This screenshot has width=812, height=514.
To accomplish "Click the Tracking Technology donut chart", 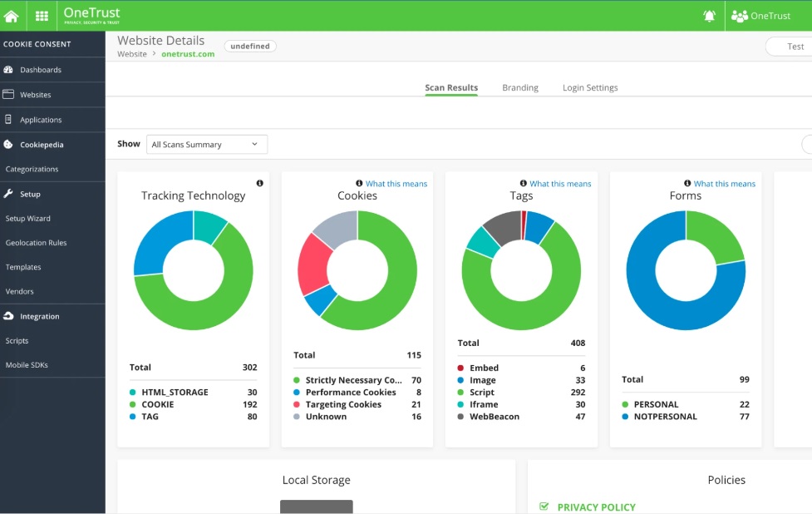I will (x=193, y=270).
